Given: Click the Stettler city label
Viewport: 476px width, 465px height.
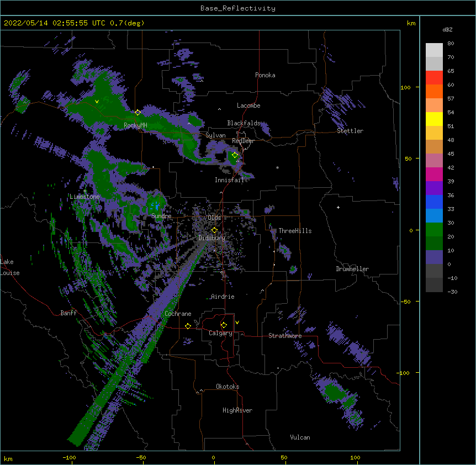Looking at the screenshot, I should click(x=350, y=131).
